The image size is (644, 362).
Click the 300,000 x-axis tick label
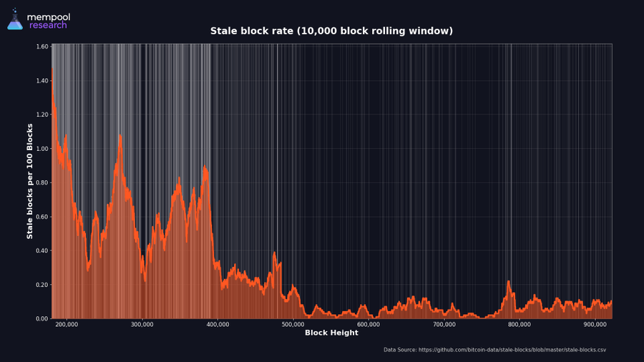(x=142, y=324)
